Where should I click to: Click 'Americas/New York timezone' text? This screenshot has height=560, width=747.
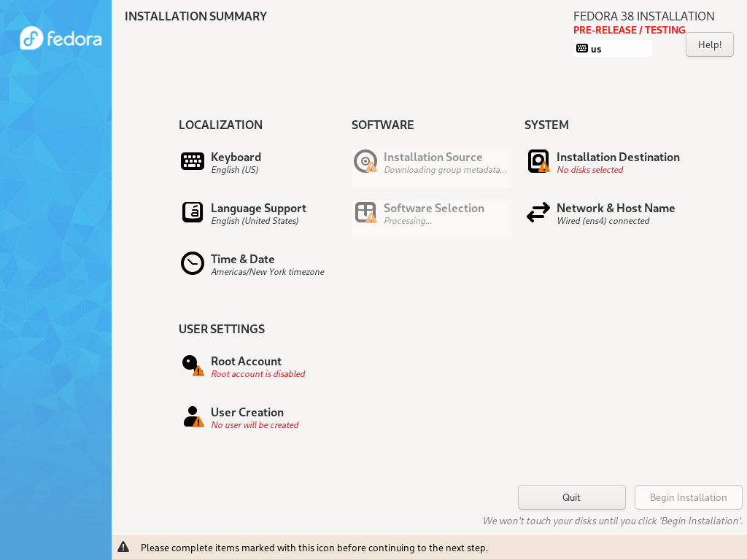pos(268,272)
